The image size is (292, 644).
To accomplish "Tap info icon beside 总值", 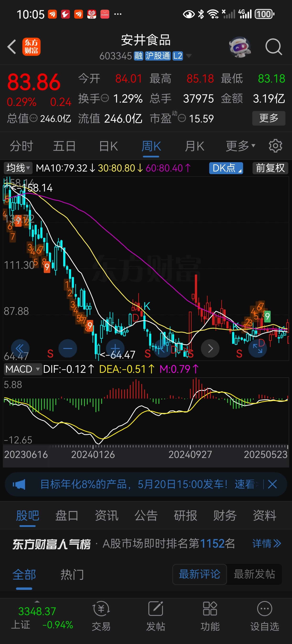I will 33,118.
